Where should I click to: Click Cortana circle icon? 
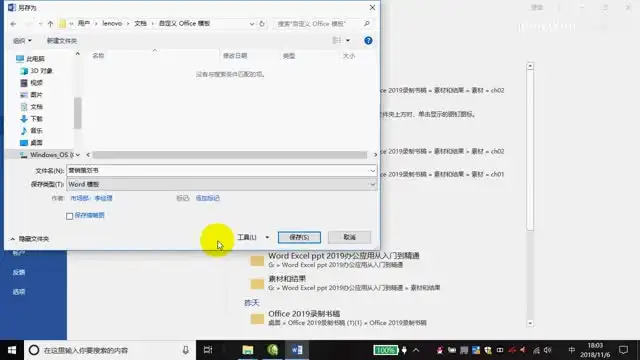34,350
